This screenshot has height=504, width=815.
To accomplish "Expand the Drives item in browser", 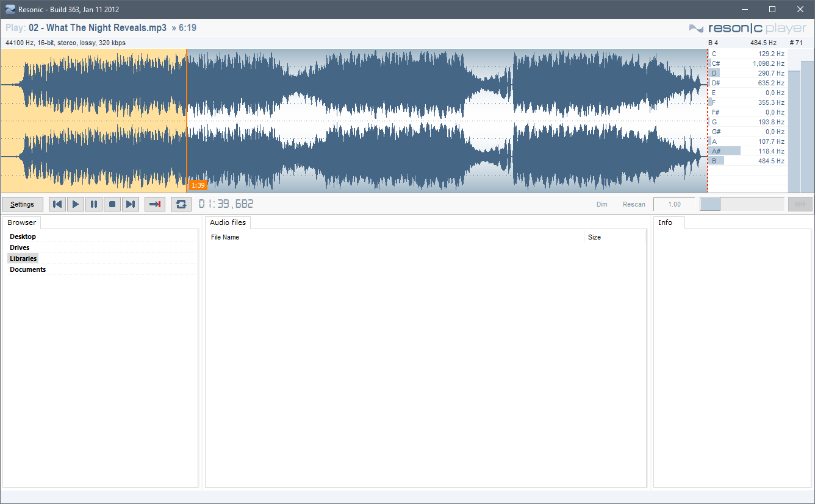I will [x=20, y=247].
